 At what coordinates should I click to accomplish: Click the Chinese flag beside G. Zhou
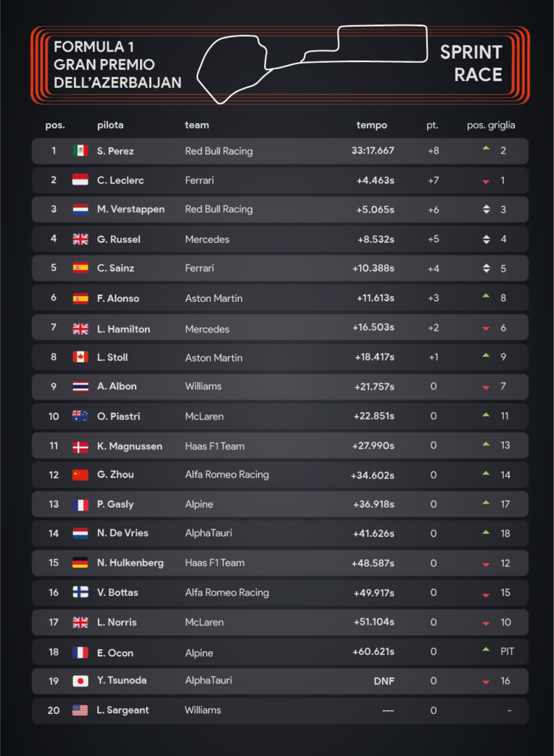80,475
